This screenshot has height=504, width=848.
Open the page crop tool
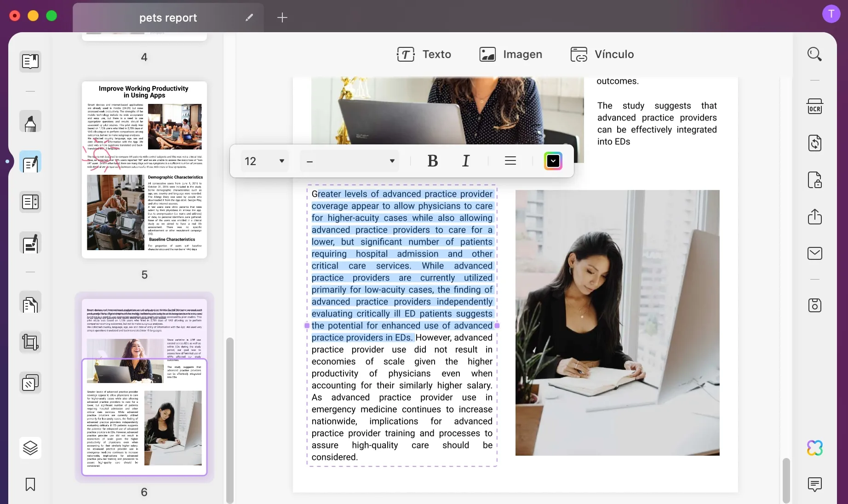[x=30, y=342]
